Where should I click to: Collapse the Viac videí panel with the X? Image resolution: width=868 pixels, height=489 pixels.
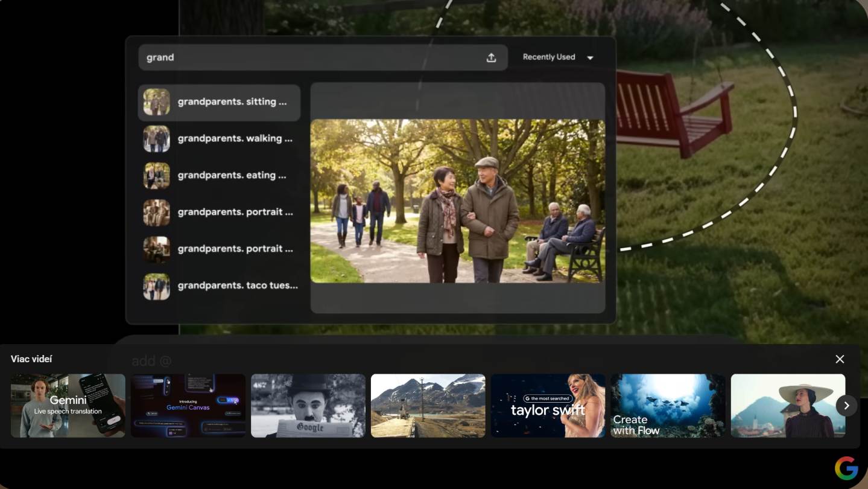839,359
